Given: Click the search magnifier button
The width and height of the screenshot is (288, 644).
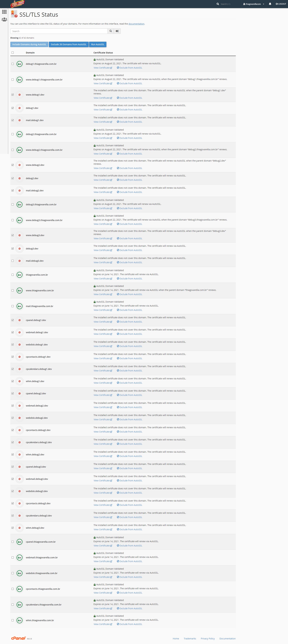Looking at the screenshot, I should click(x=111, y=31).
